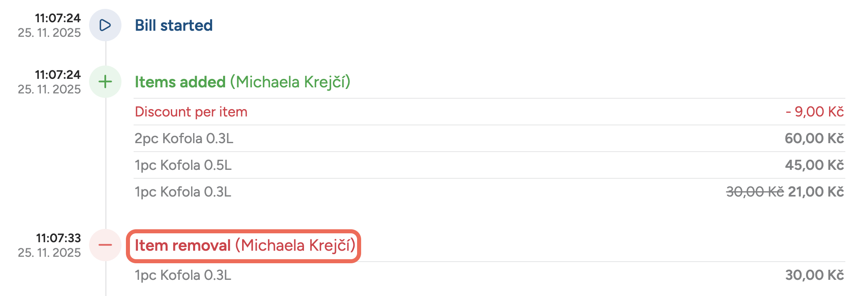Click the 11:07:33 timestamp

(x=57, y=237)
